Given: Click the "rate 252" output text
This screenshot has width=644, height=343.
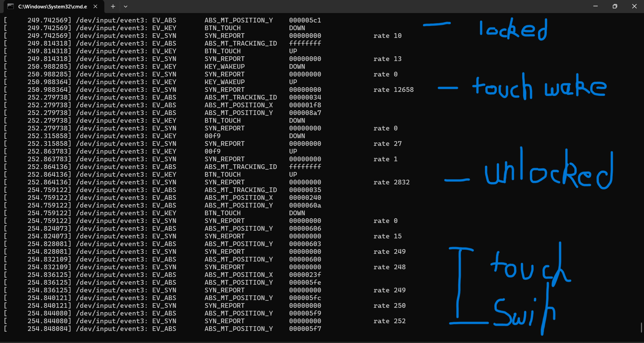Looking at the screenshot, I should click(x=389, y=321).
